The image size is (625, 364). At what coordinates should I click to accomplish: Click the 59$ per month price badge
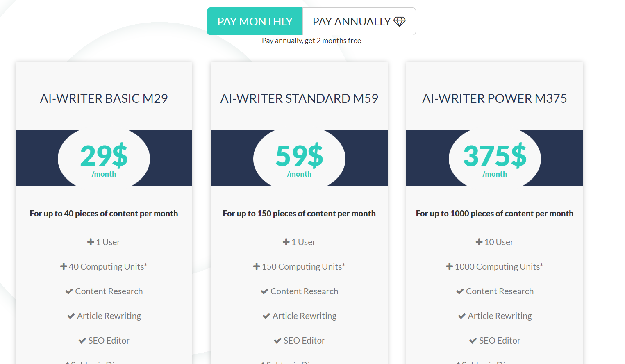[299, 158]
